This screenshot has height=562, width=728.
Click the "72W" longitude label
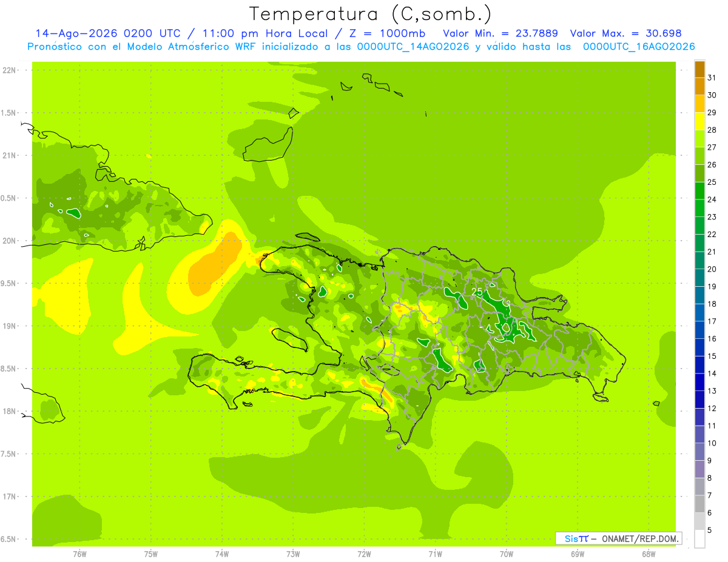click(x=364, y=554)
